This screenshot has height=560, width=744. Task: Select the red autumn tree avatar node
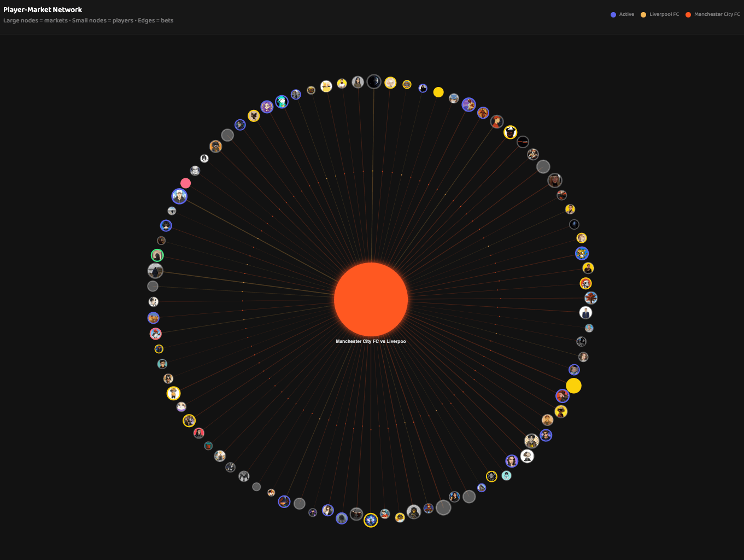point(591,298)
